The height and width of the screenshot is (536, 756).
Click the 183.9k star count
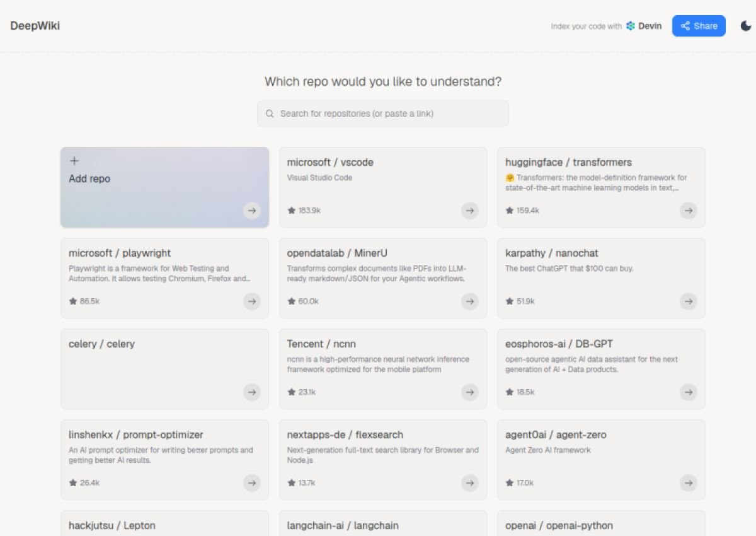click(x=309, y=211)
